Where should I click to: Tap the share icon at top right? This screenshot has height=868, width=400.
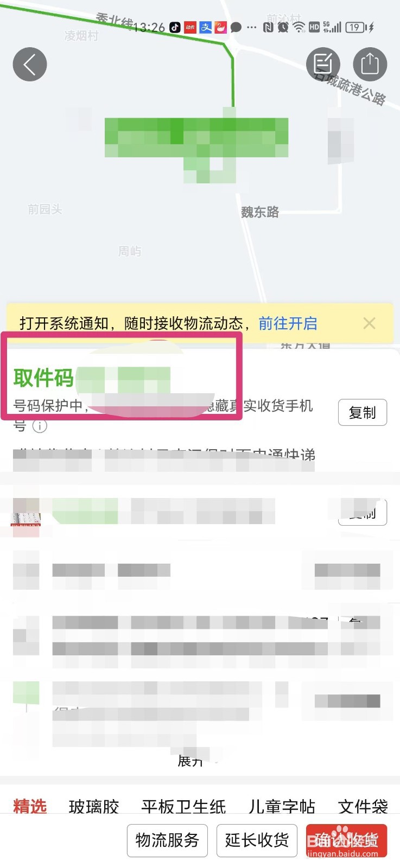click(x=370, y=65)
